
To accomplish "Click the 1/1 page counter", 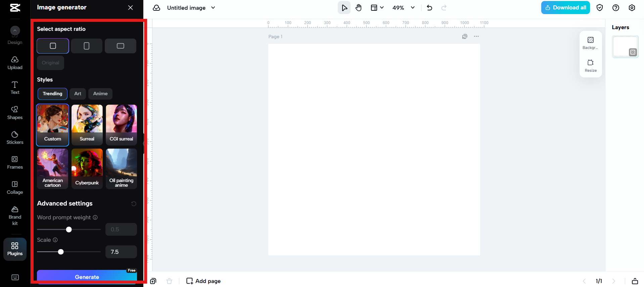I will (599, 281).
